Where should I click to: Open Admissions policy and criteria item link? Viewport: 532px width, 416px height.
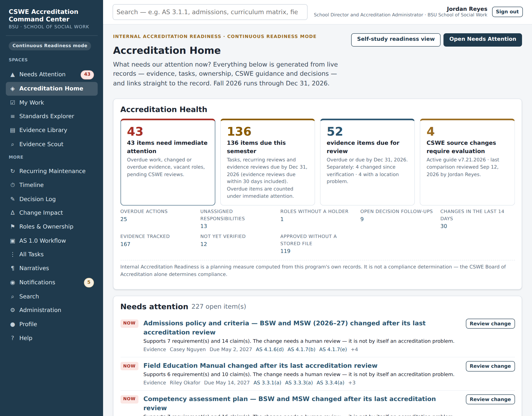coord(284,328)
